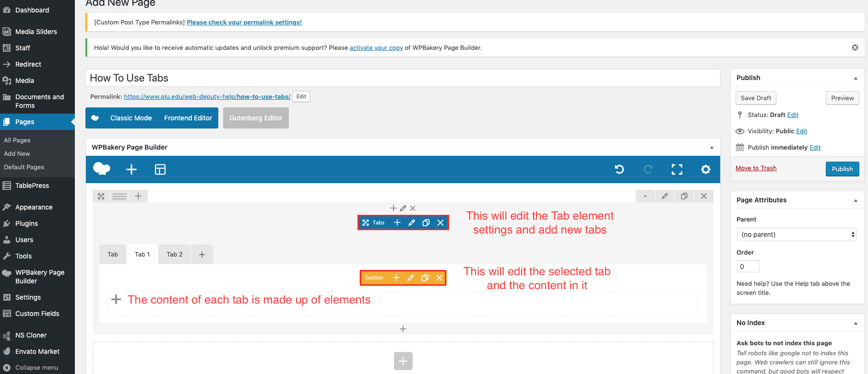Edit the visibility setting
This screenshot has height=374, width=868.
(802, 131)
